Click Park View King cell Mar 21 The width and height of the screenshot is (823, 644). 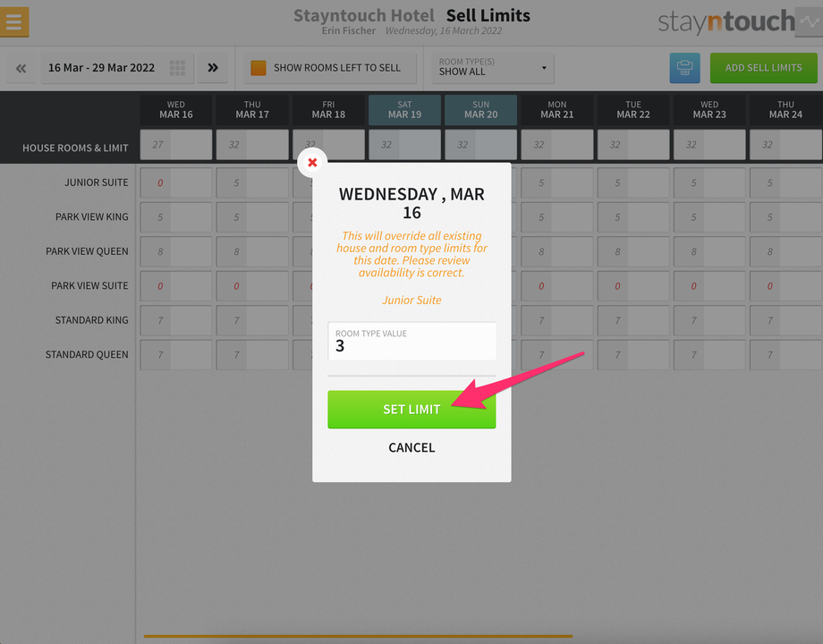pyautogui.click(x=557, y=217)
